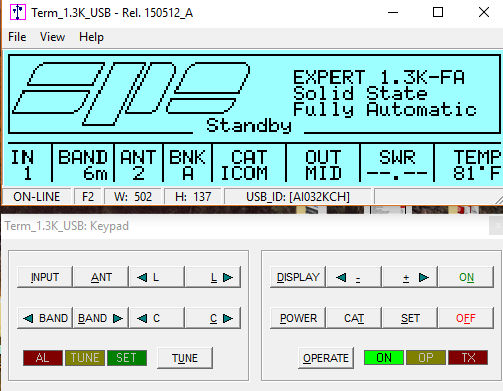Click the CAT button
The image size is (503, 391).
pos(354,318)
